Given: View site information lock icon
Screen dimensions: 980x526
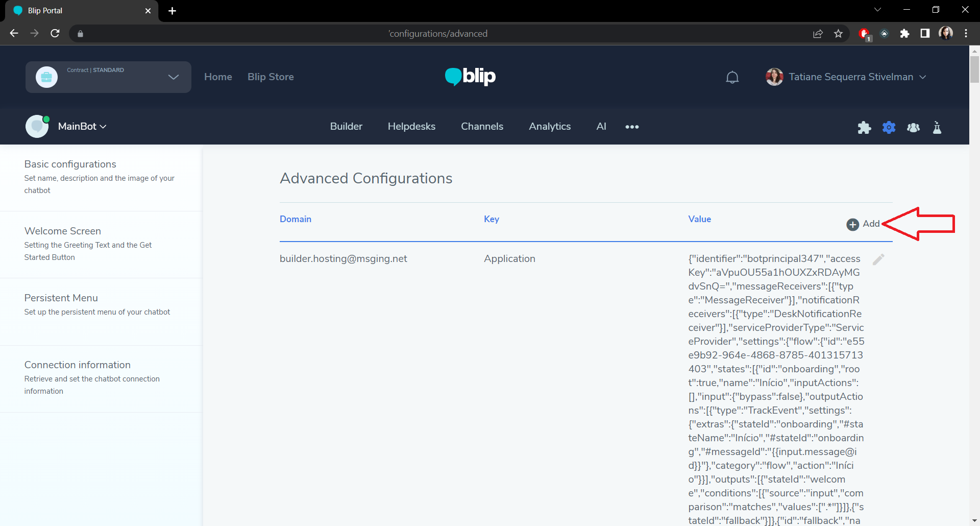Looking at the screenshot, I should coord(80,34).
